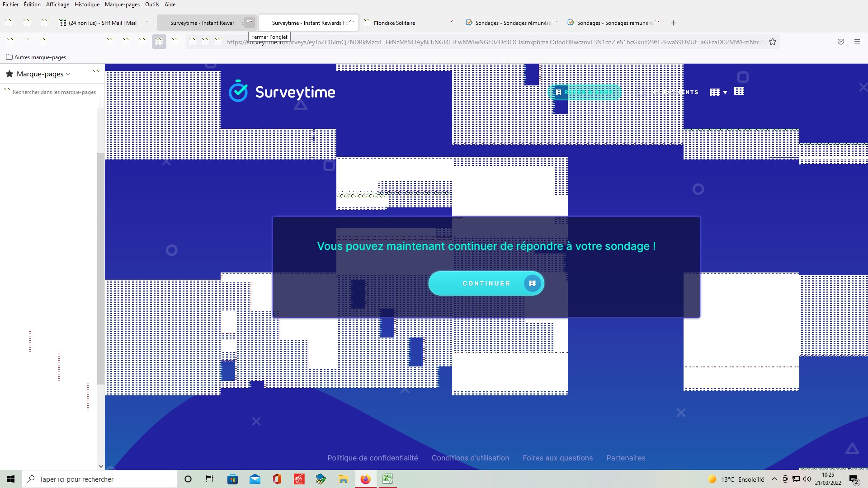Open the Fichier menu
The image size is (868, 488).
pos(11,5)
